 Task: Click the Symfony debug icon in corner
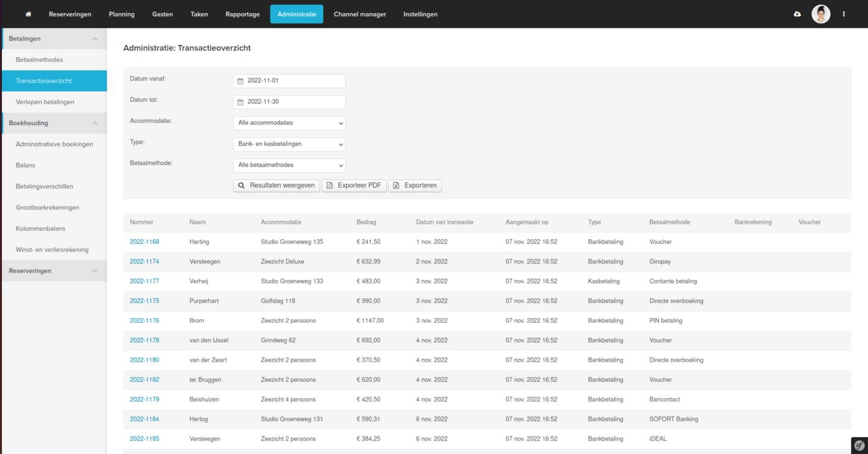click(x=860, y=445)
